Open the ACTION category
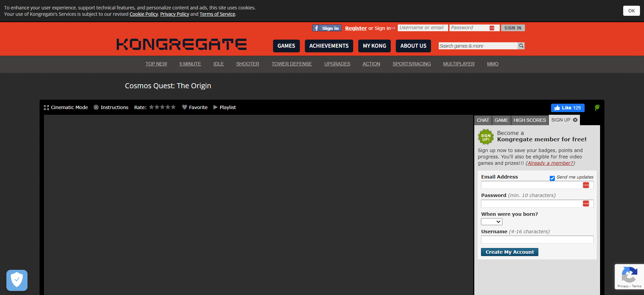 (x=371, y=64)
